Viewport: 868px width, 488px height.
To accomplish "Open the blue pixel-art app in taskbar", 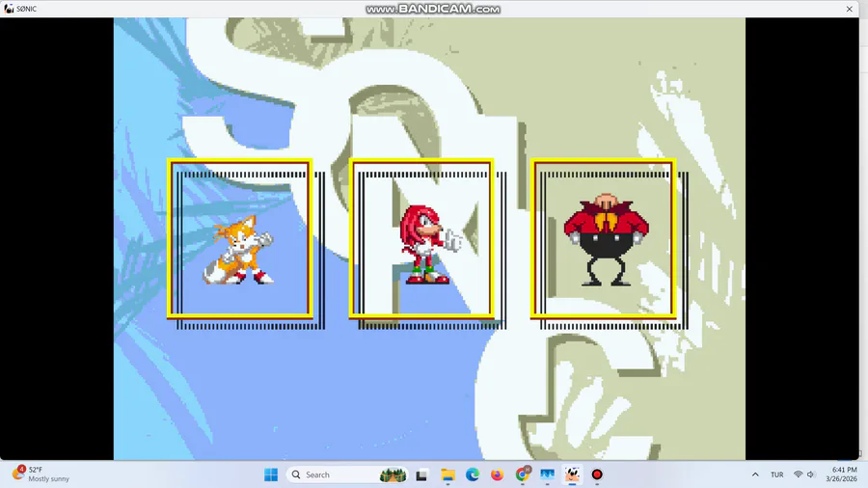I will click(548, 474).
